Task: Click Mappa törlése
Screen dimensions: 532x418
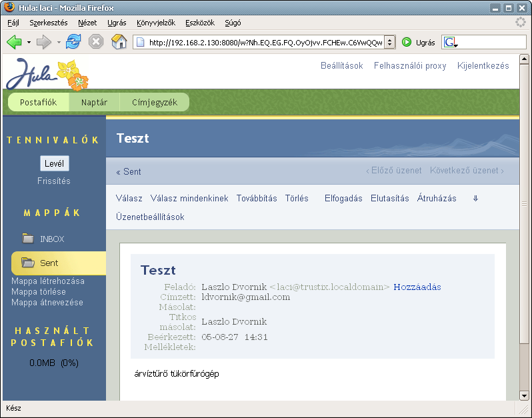Action: pyautogui.click(x=39, y=291)
